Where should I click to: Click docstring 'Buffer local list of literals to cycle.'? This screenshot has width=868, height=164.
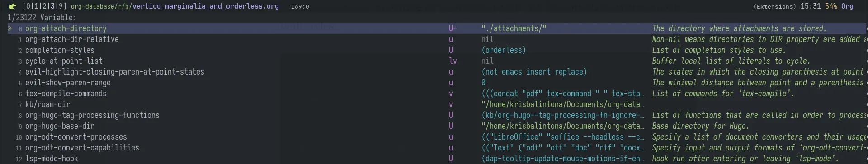tap(731, 61)
